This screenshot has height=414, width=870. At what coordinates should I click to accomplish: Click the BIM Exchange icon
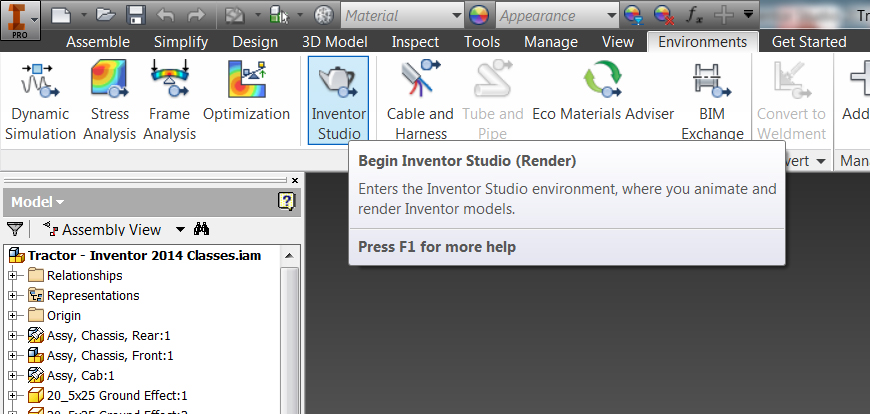click(712, 99)
